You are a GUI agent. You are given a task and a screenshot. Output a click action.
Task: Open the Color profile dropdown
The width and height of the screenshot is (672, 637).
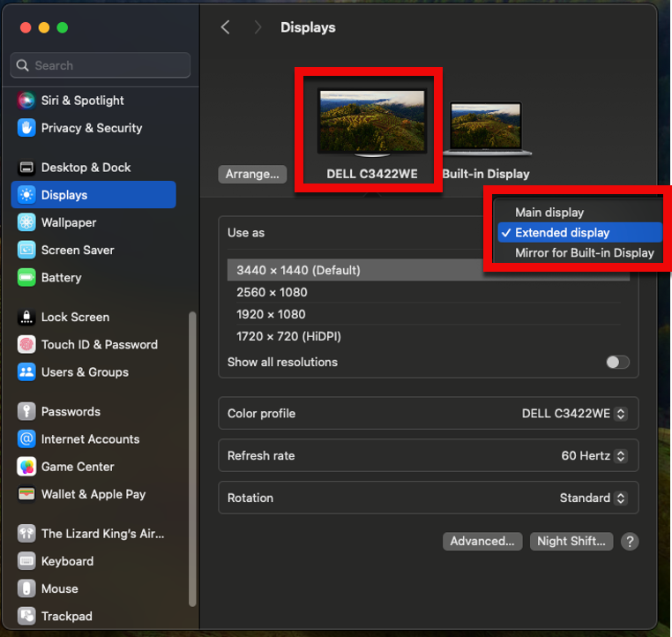[574, 414]
